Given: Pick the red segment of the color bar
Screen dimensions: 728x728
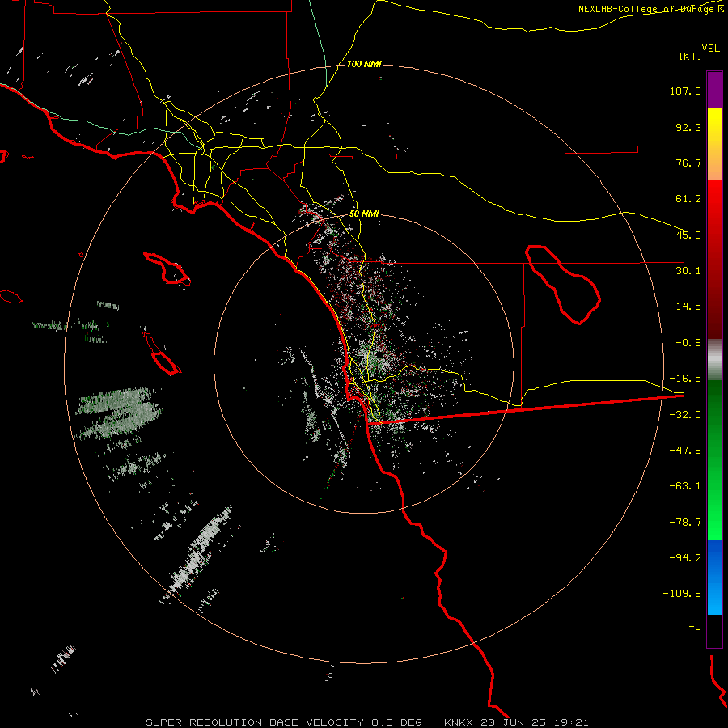Looking at the screenshot, I should point(714,259).
